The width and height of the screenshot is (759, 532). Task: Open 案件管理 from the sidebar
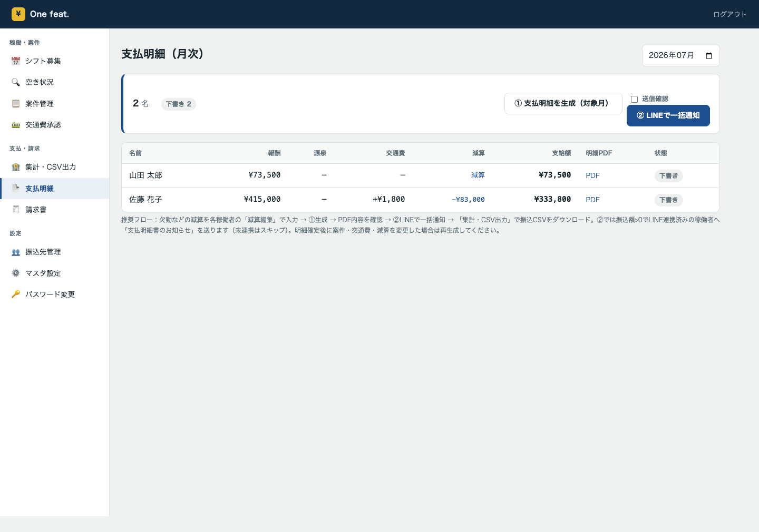pos(55,104)
